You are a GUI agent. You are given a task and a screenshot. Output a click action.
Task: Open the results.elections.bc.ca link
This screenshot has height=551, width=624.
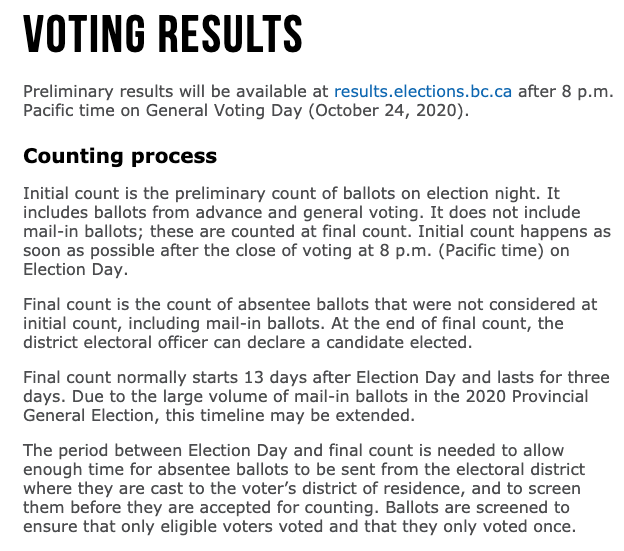[423, 91]
